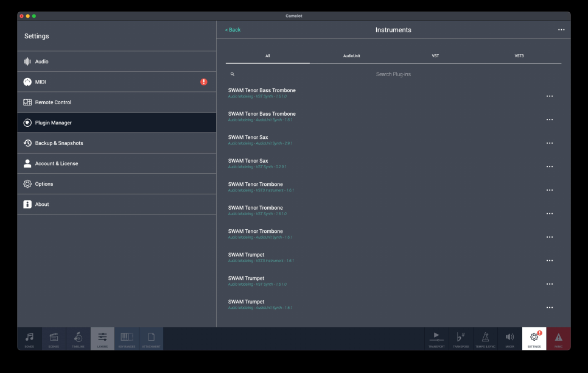Open options for SWAM Tenor Trombone VST Synth
The image size is (588, 373).
550,214
